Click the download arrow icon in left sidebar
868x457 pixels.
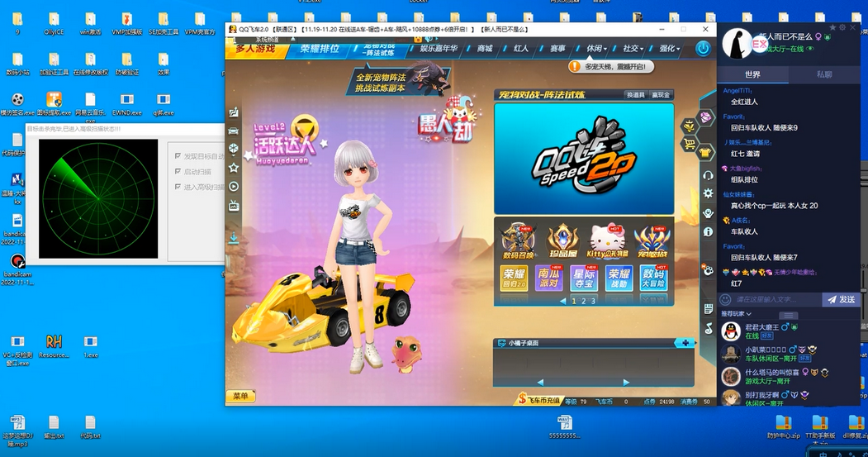point(234,238)
